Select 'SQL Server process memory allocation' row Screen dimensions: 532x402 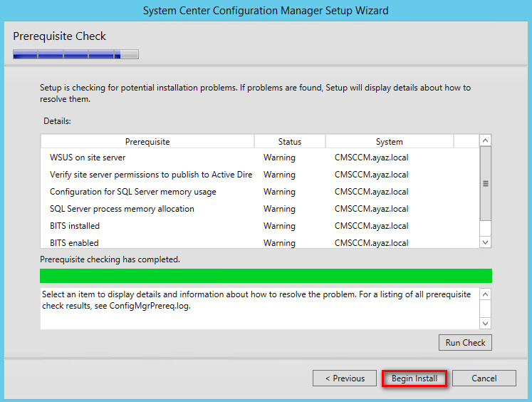point(259,209)
